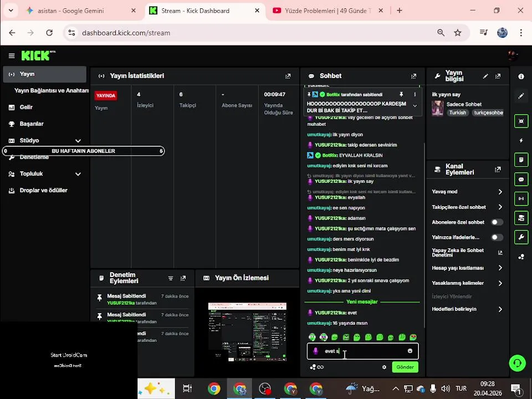Click the Turkish language tag in Yayın bilgisi
This screenshot has height=399, width=532.
pyautogui.click(x=458, y=112)
